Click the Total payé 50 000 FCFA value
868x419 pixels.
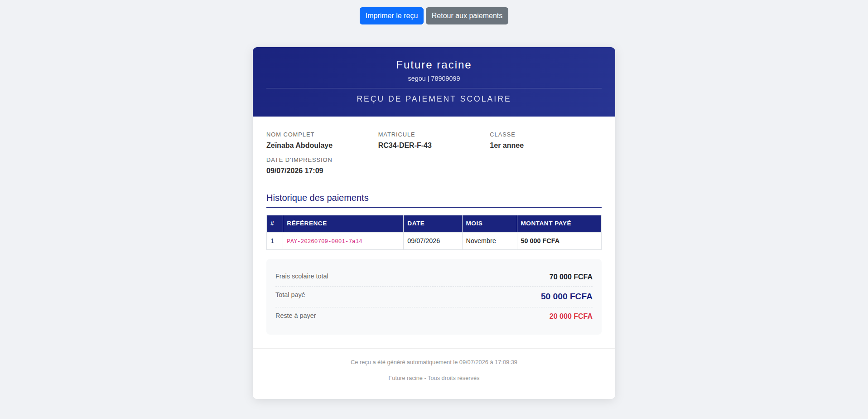pos(566,296)
